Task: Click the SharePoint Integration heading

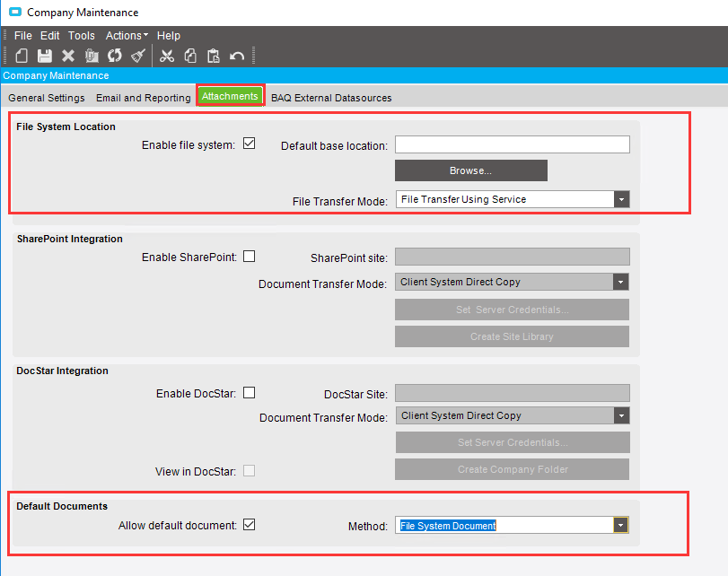Action: point(70,239)
